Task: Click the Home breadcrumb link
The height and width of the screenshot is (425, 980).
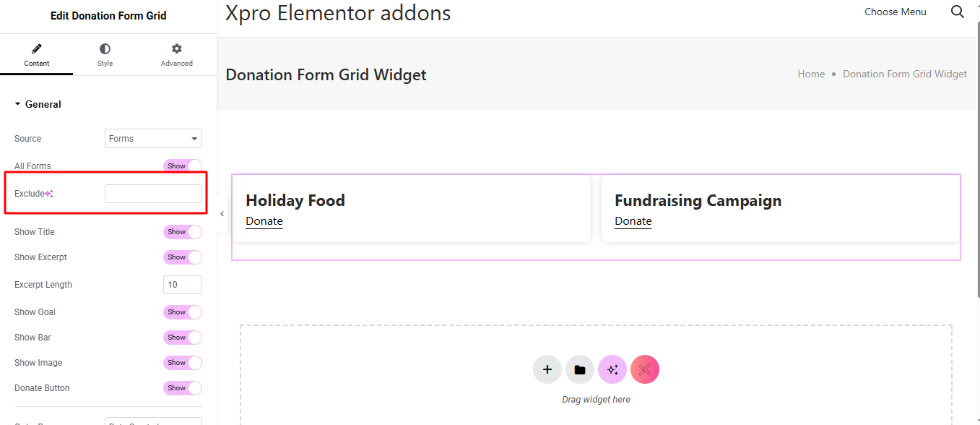Action: 811,74
